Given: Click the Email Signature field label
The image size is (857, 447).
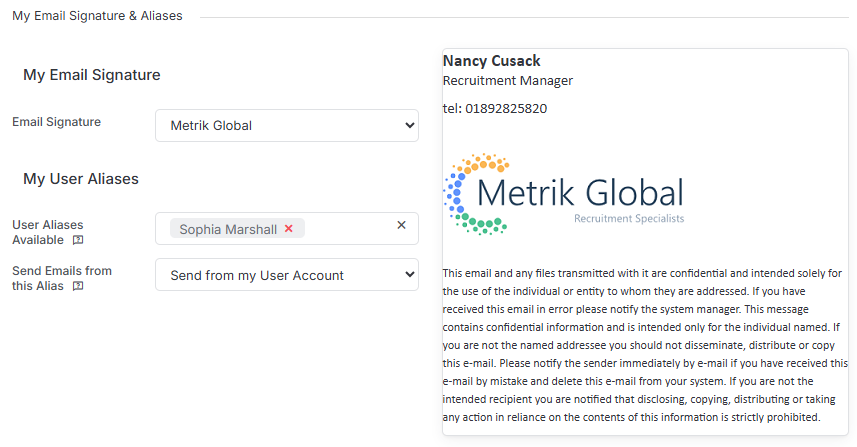Looking at the screenshot, I should click(x=57, y=122).
